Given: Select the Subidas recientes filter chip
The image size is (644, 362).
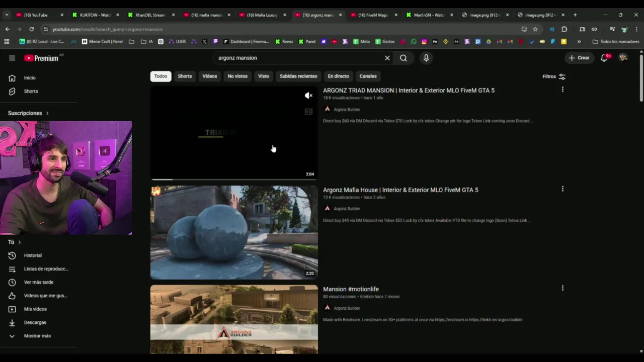Looking at the screenshot, I should click(x=298, y=76).
